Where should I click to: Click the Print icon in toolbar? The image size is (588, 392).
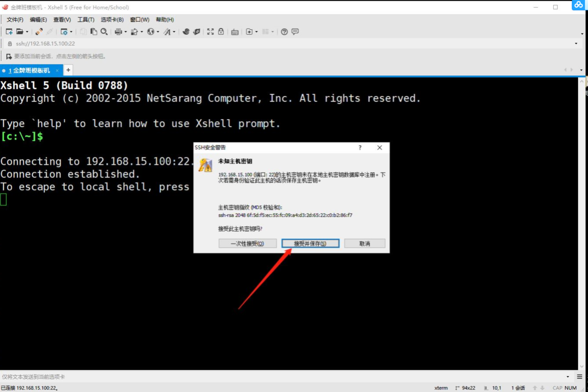pyautogui.click(x=118, y=32)
